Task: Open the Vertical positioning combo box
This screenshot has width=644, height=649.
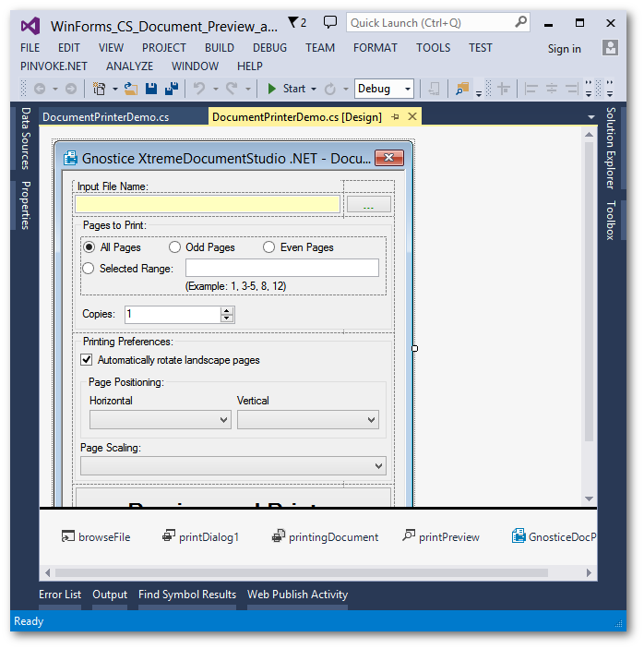Action: click(x=308, y=420)
